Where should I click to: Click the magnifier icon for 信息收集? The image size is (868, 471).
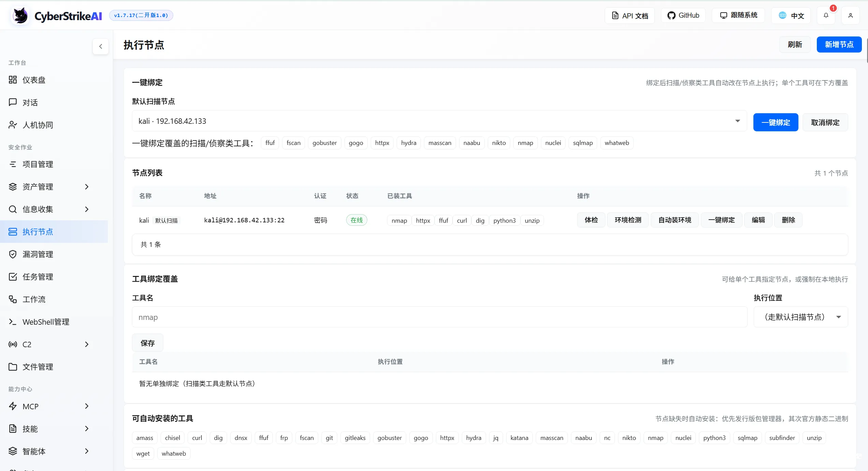coord(13,209)
